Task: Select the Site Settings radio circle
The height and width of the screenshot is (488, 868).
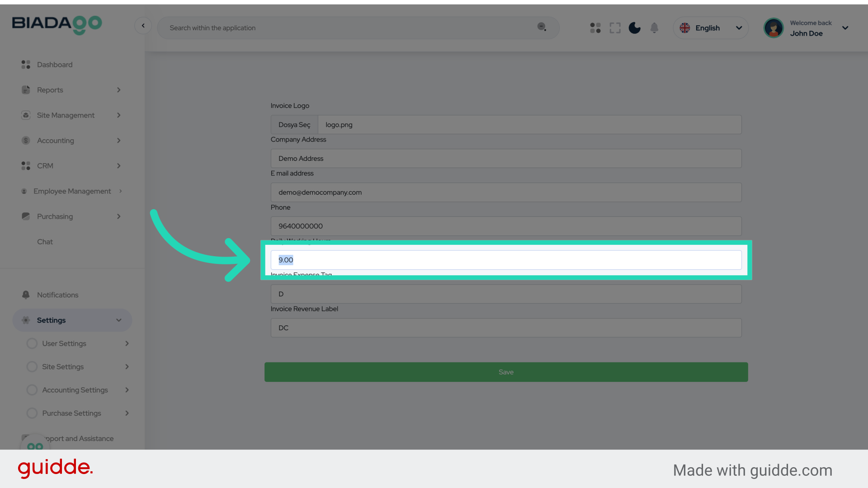Action: (32, 366)
